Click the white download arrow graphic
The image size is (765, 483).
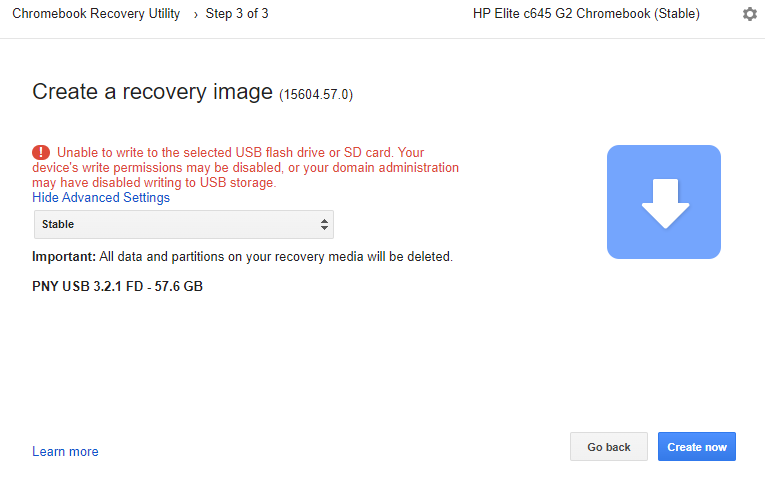click(665, 203)
